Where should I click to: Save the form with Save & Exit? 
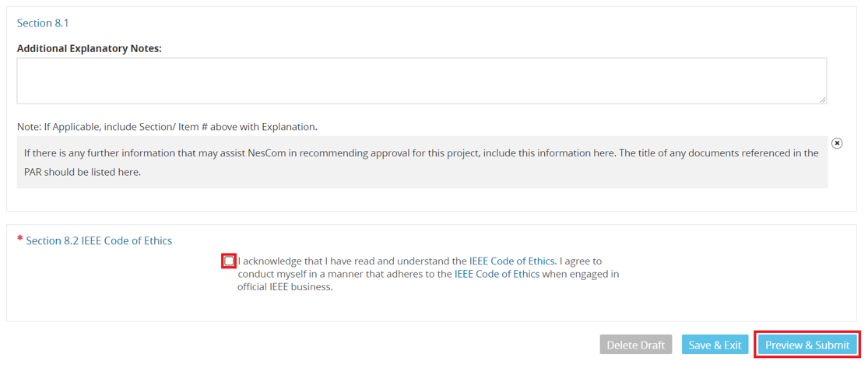click(x=715, y=345)
